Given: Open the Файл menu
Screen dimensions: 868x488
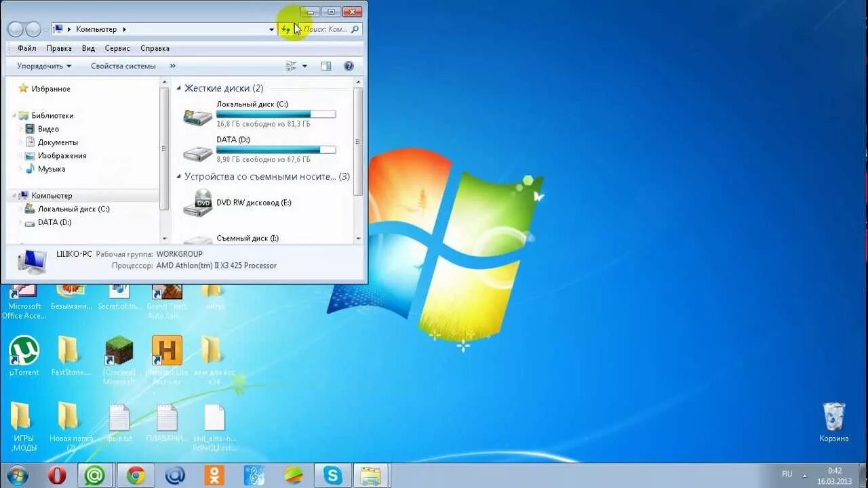Looking at the screenshot, I should point(27,48).
